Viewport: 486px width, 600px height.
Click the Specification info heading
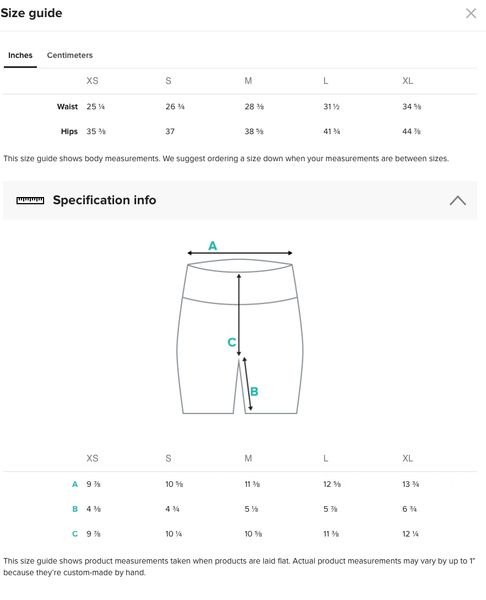coord(104,200)
